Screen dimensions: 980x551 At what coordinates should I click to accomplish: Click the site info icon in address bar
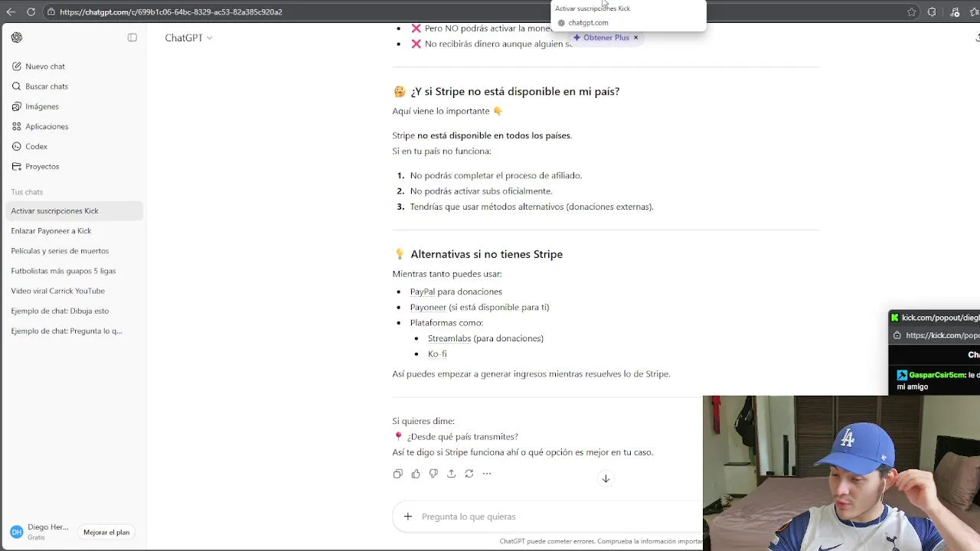tap(51, 11)
